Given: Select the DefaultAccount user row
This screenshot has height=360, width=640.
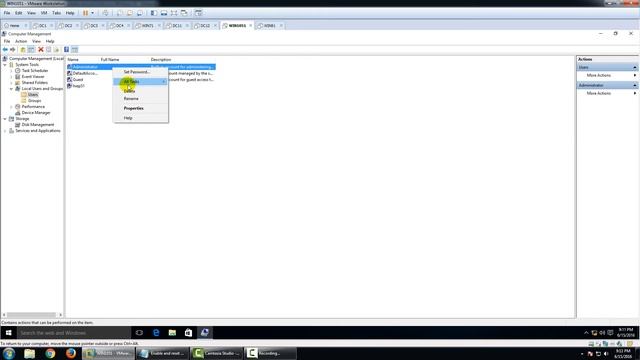Looking at the screenshot, I should coord(85,73).
